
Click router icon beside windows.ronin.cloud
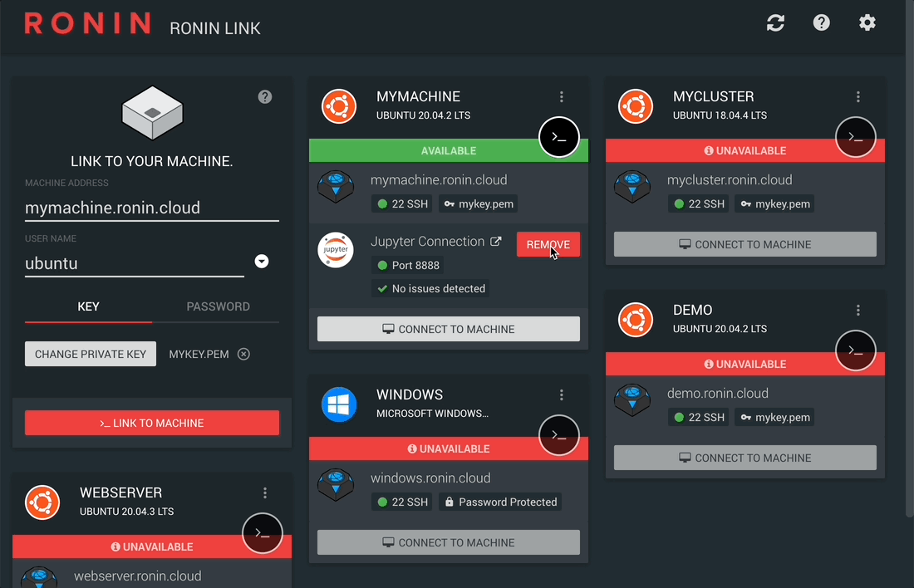pyautogui.click(x=336, y=484)
